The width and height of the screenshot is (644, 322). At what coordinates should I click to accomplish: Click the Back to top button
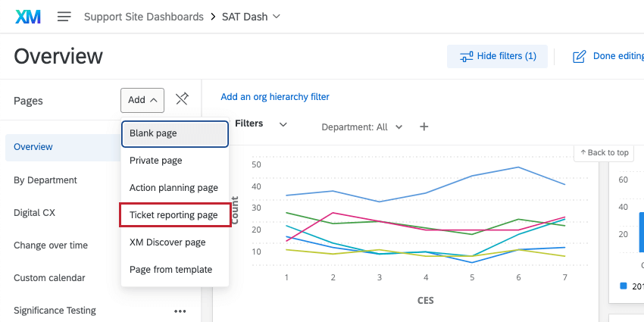(x=604, y=153)
